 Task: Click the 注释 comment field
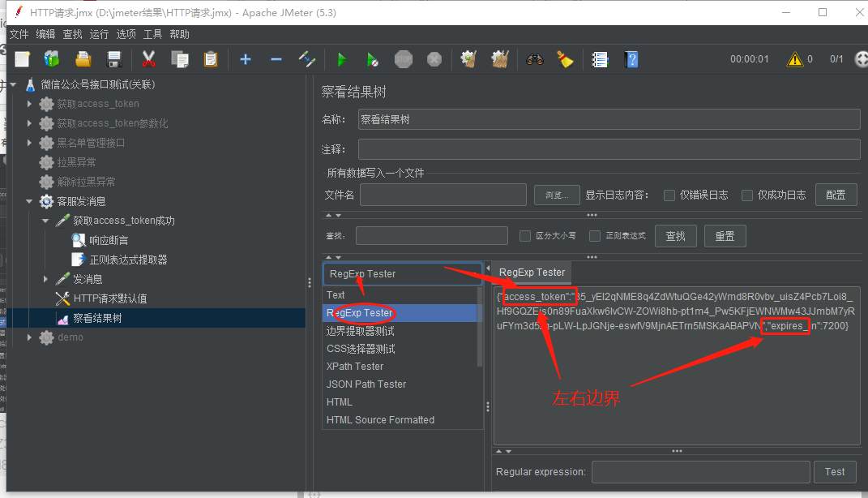click(x=609, y=149)
